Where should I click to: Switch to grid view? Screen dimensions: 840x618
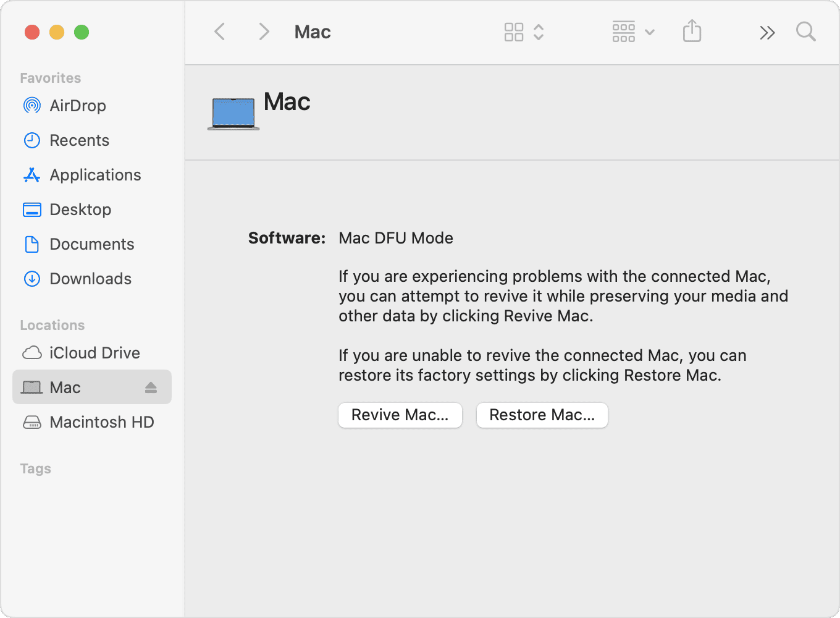point(514,32)
